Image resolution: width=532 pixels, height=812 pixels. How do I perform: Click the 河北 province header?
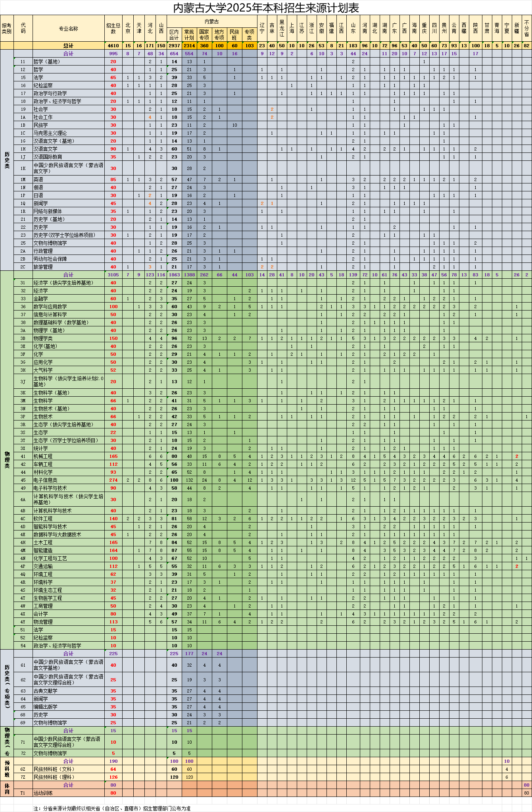pyautogui.click(x=150, y=29)
